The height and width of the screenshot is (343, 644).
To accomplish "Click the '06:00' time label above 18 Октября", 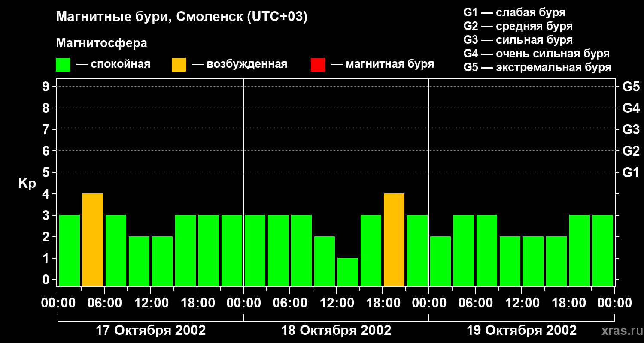I will point(290,303).
